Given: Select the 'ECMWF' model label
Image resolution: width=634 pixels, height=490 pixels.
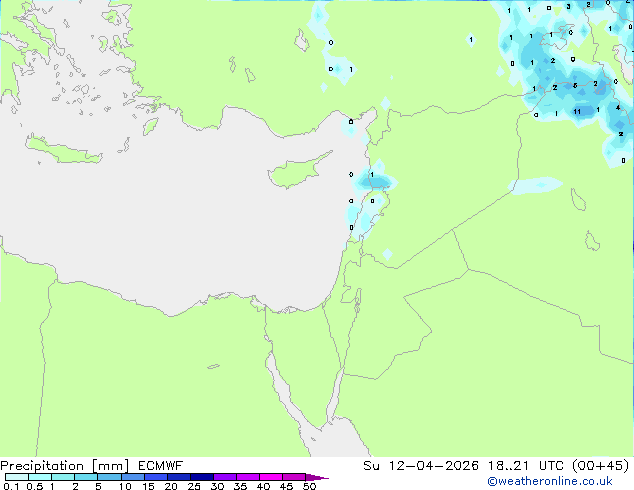Looking at the screenshot, I should [161, 466].
